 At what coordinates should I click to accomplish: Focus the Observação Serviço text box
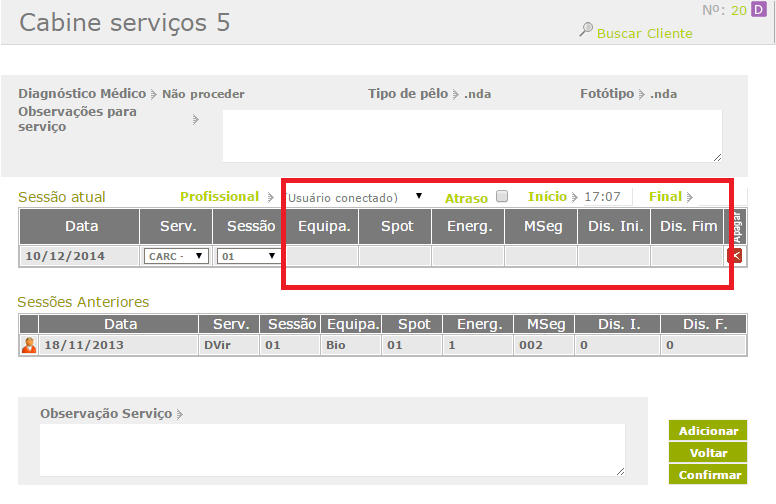[332, 449]
